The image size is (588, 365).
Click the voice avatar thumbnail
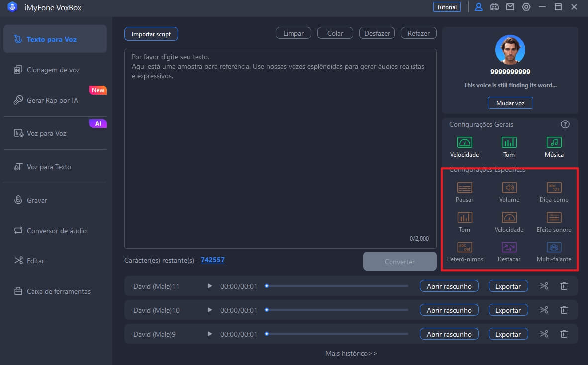click(x=510, y=50)
